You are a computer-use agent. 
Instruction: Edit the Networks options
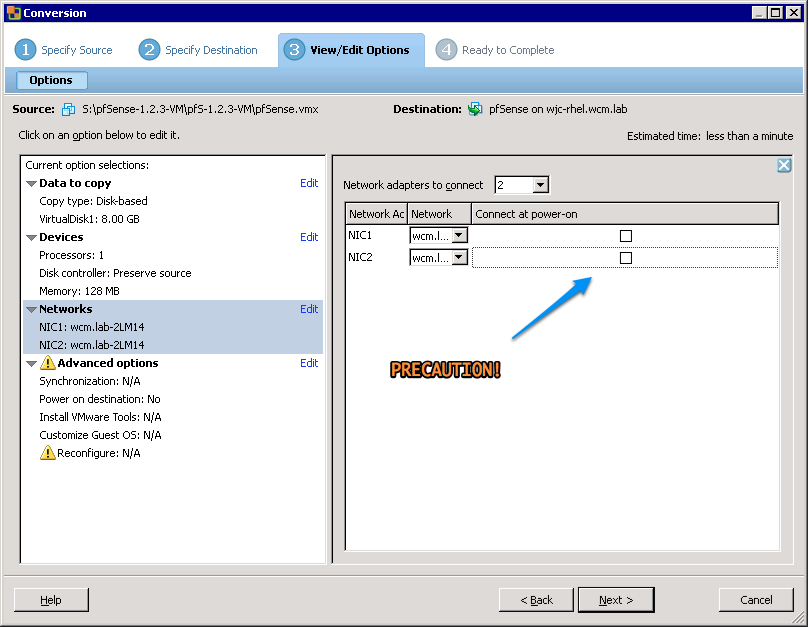[x=309, y=309]
